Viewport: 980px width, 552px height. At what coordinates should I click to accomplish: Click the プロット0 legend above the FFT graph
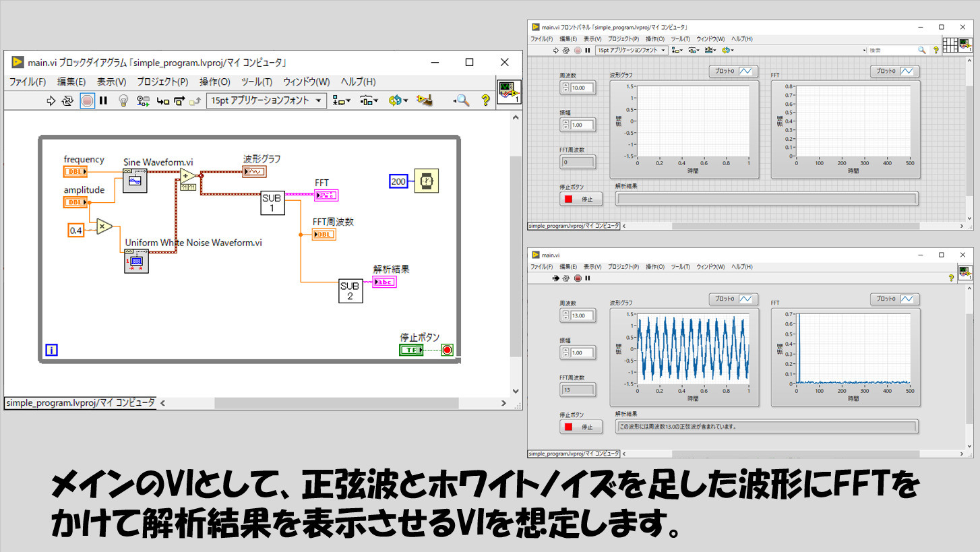click(894, 71)
